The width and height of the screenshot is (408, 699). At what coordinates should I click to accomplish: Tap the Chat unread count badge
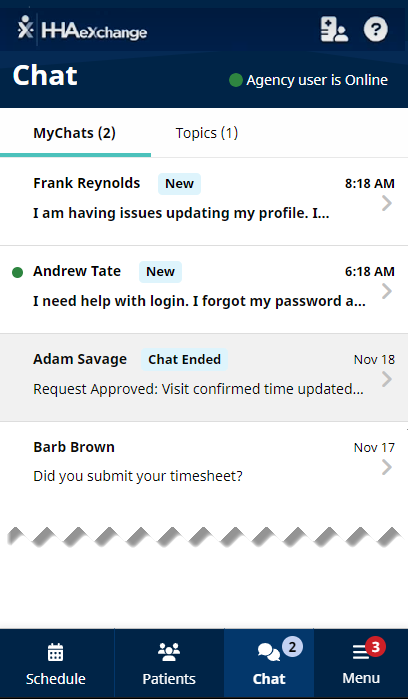tap(292, 646)
